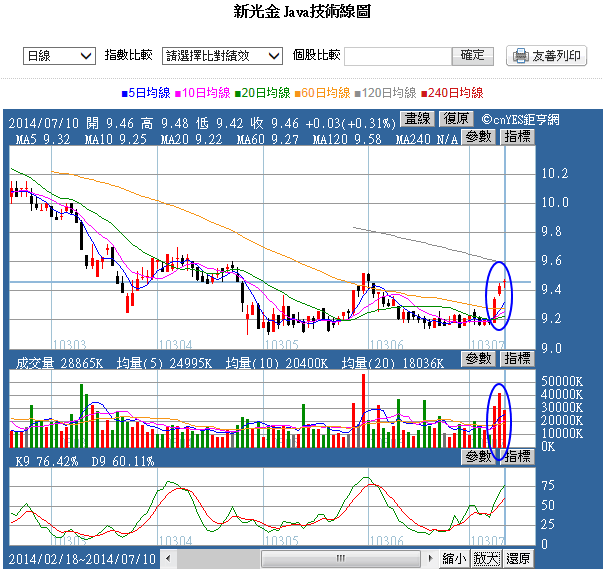Click the tallest red volume bar near 10306
Viewport: 603px width, 569px height.
click(363, 411)
